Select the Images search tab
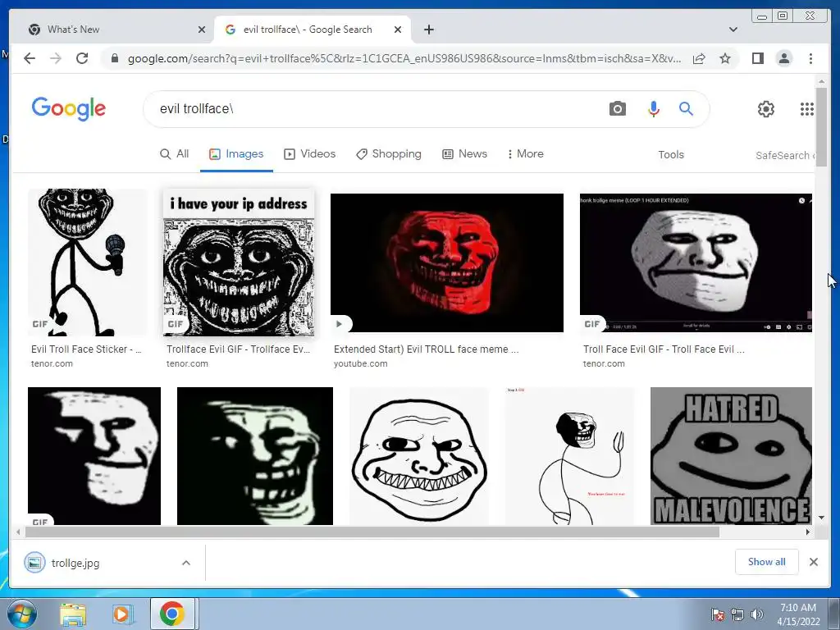The width and height of the screenshot is (840, 630). coord(236,154)
